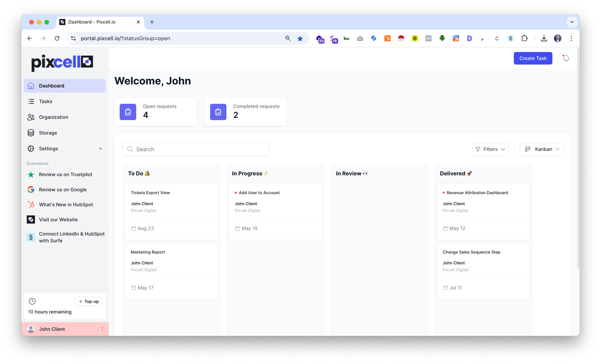Click the Top-up button
Image resolution: width=601 pixels, height=364 pixels.
point(89,301)
